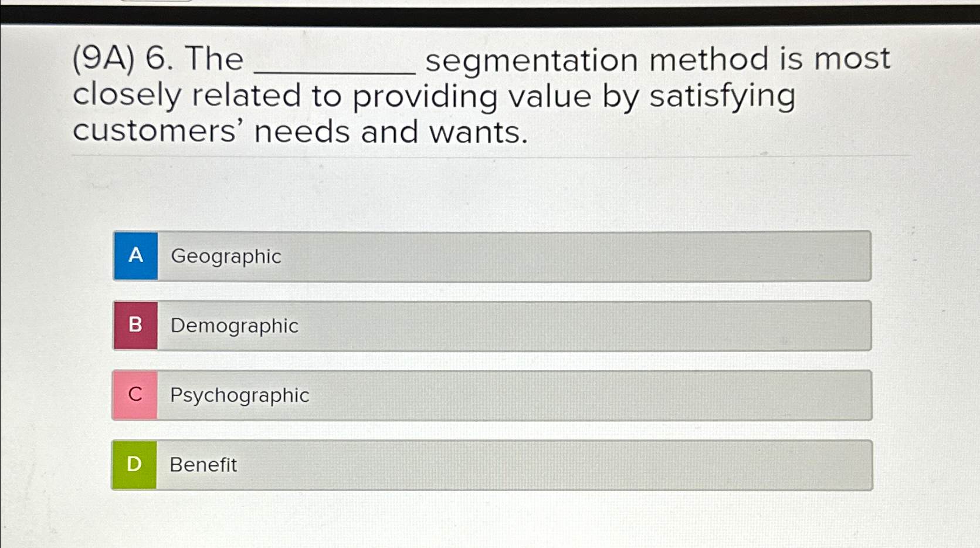Click the right edge of the Psychographic bar
The height and width of the screenshot is (548, 980).
862,395
